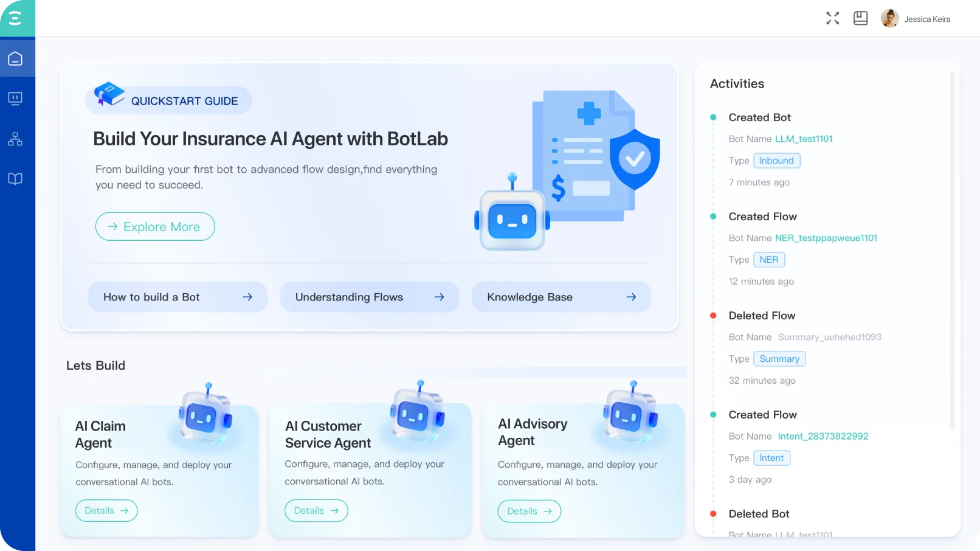Click Details on AI Customer Service Agent
Viewport: 980px width, 551px height.
316,511
